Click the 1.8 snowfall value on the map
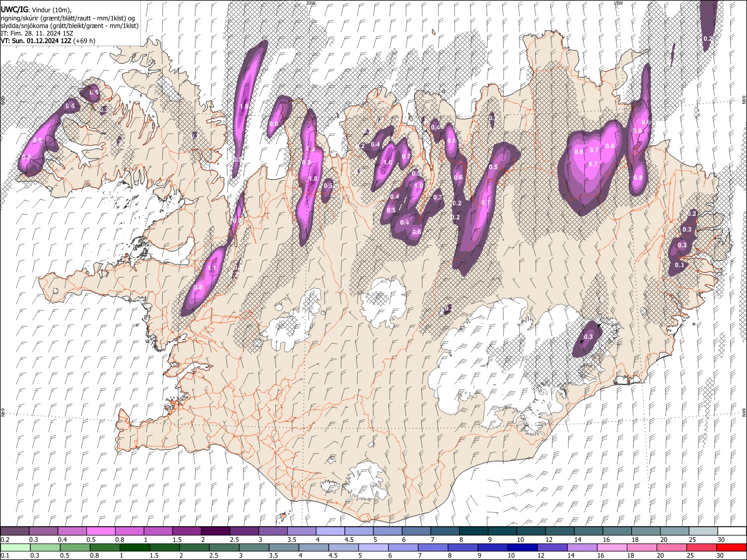 [312, 179]
